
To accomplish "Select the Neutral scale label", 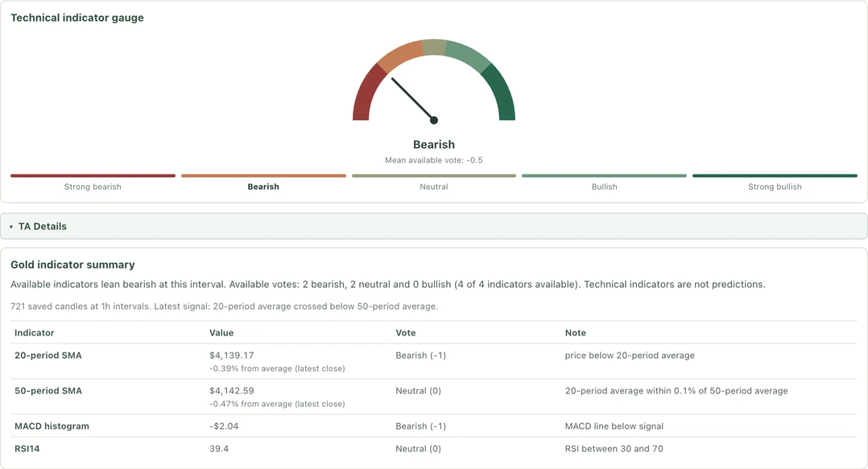I will click(x=433, y=187).
